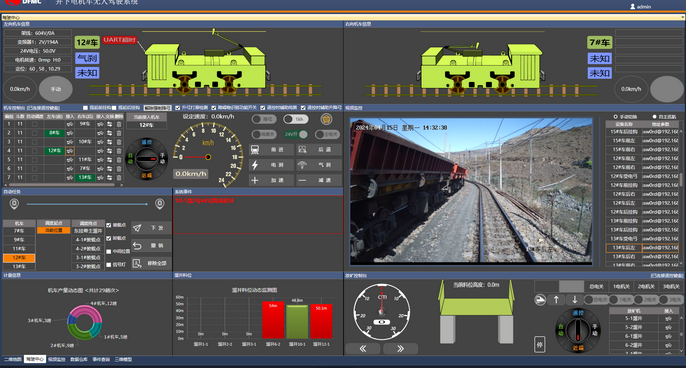Screen dimensions: 686x368
Task: Uncheck the first checked dispatch-point checkbox
Action: click(x=108, y=225)
